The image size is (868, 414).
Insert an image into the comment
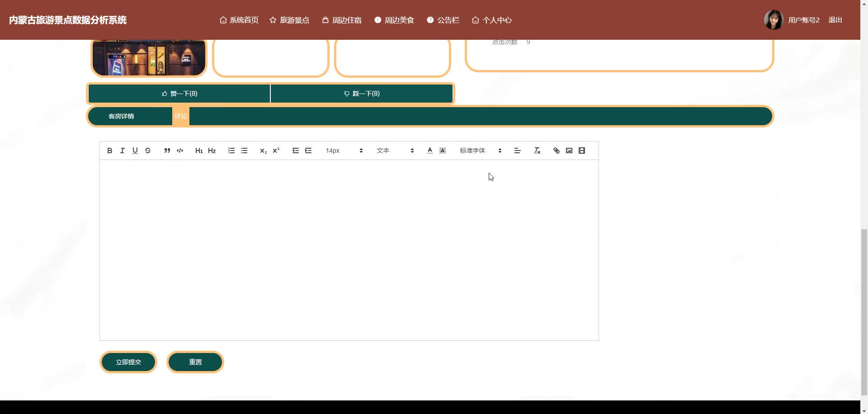[x=569, y=151]
